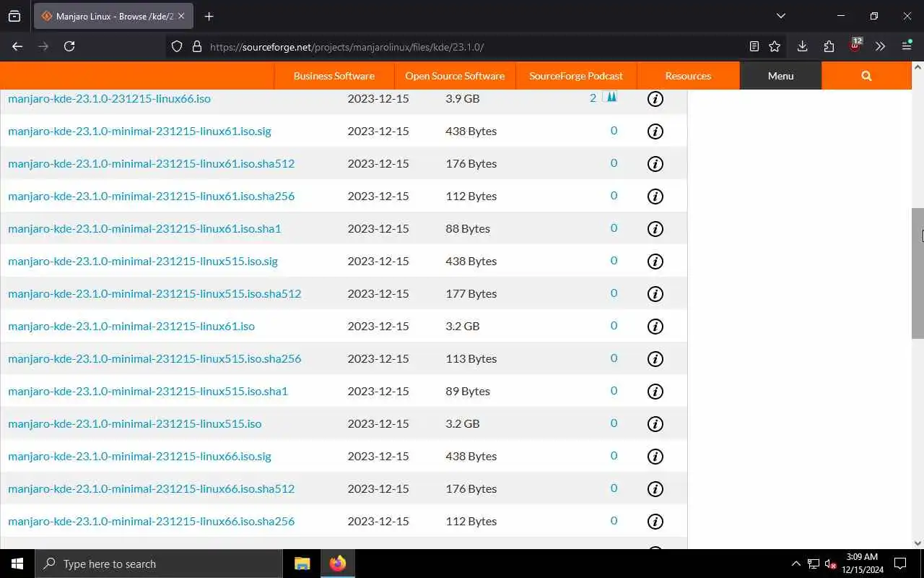View site shield tracking protection icon
Image resolution: width=924 pixels, height=578 pixels.
click(x=177, y=46)
